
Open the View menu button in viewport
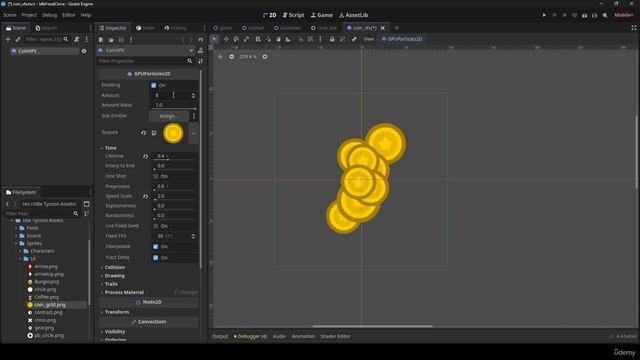369,39
